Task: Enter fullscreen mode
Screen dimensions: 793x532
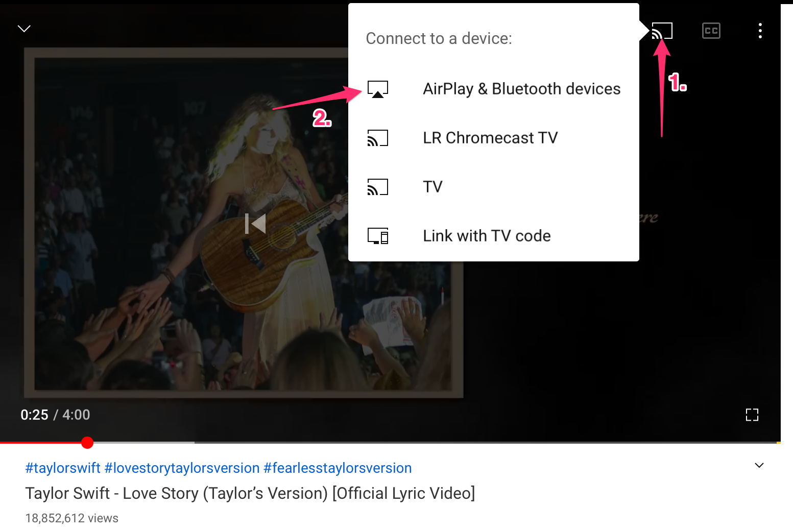Action: click(752, 415)
